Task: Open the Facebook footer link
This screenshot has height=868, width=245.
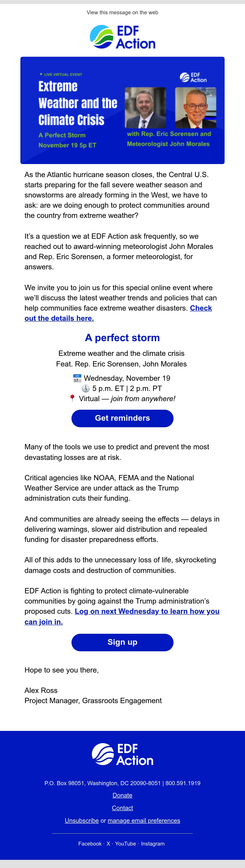Action: (x=90, y=844)
